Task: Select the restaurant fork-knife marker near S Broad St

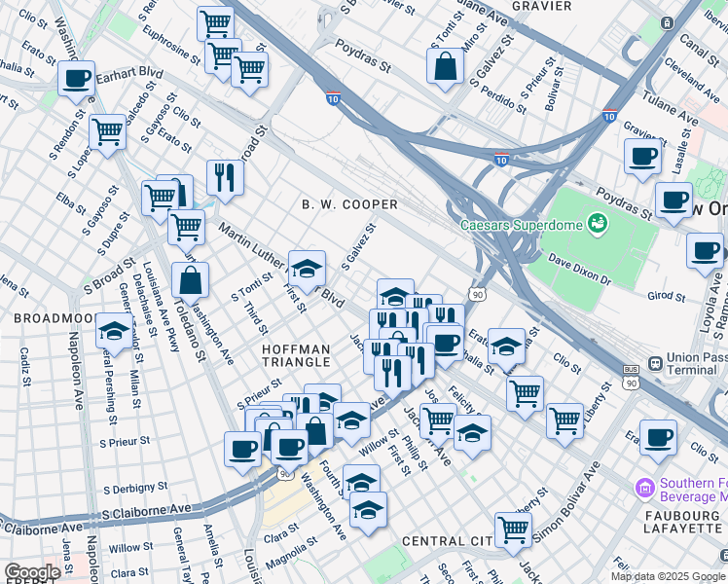Action: pyautogui.click(x=225, y=179)
